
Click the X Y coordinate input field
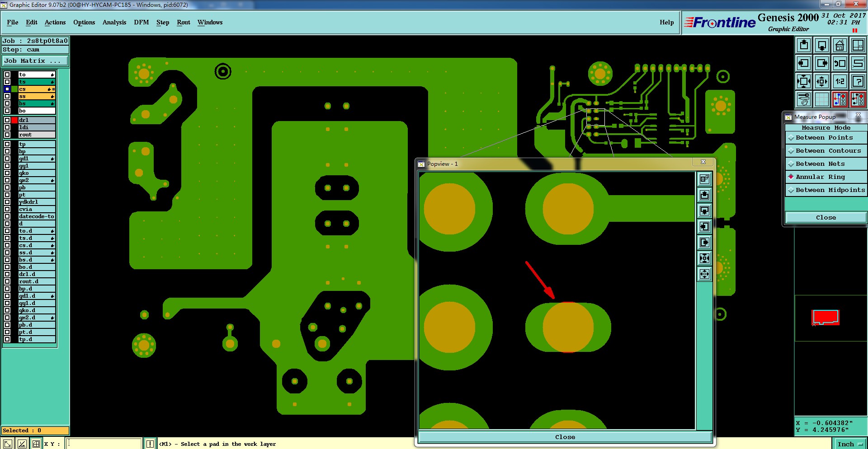pos(104,444)
